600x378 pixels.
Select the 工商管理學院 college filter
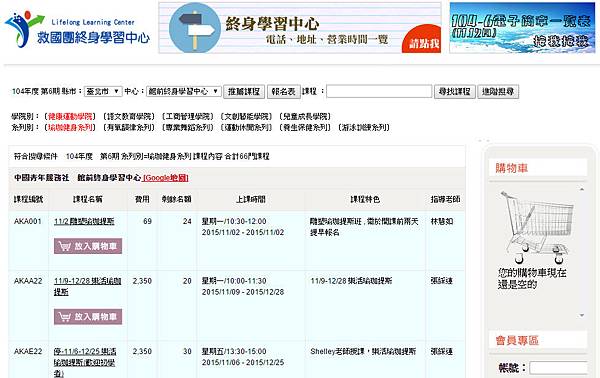point(188,116)
